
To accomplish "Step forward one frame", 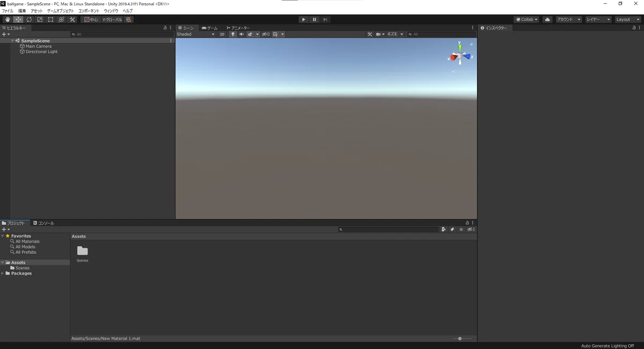I will click(325, 19).
